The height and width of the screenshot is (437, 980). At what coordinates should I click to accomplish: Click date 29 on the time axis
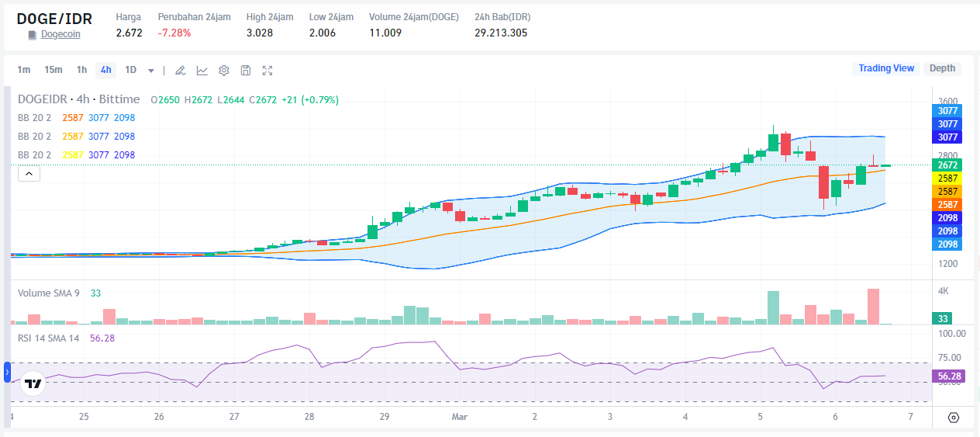point(384,417)
